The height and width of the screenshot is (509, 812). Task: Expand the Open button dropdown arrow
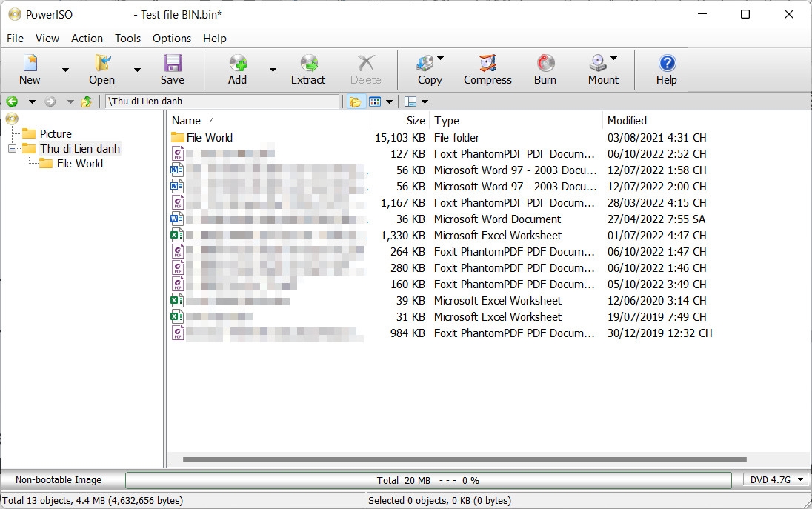(137, 70)
